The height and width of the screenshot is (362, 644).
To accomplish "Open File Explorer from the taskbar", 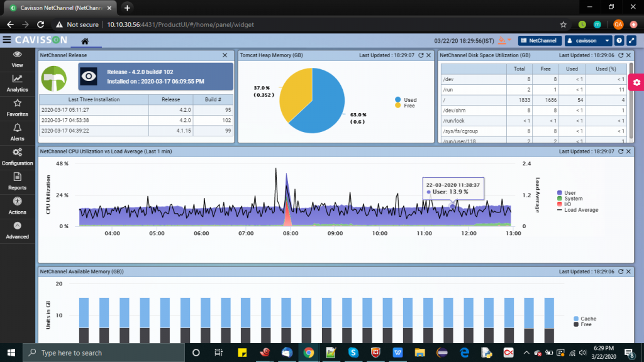I will [x=419, y=353].
